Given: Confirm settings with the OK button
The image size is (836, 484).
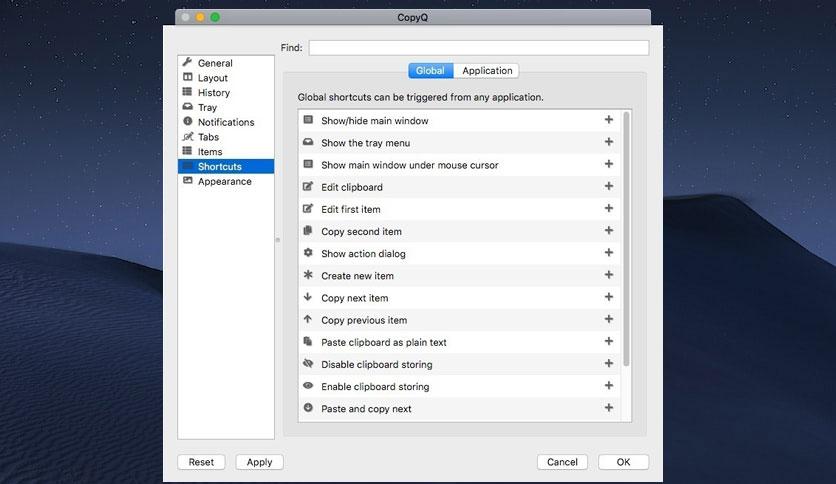Looking at the screenshot, I should [x=623, y=462].
